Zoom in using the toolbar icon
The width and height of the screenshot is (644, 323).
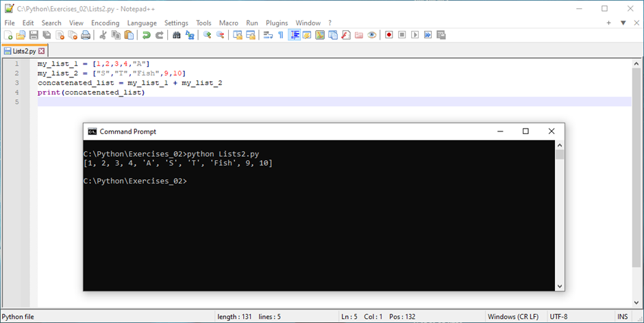[207, 36]
